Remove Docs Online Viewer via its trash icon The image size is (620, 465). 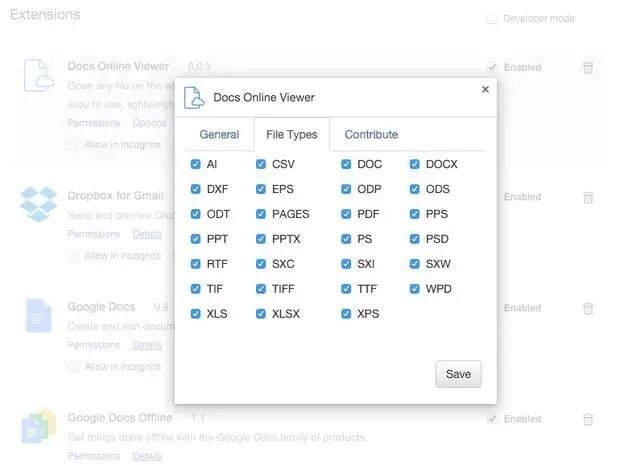click(588, 68)
